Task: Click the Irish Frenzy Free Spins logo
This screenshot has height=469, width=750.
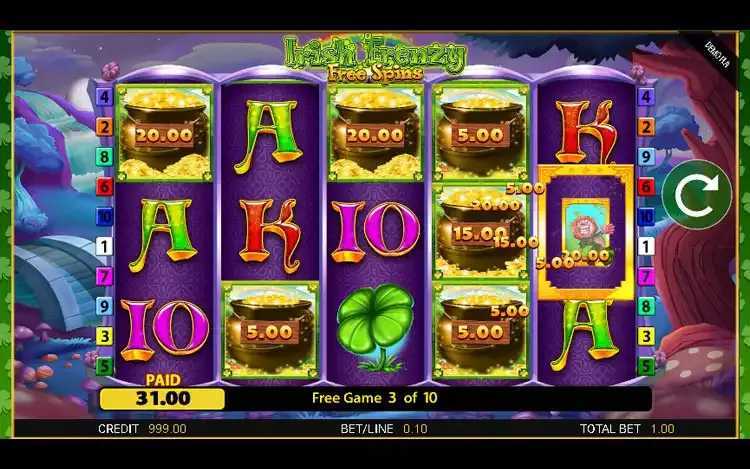Action: [x=375, y=57]
